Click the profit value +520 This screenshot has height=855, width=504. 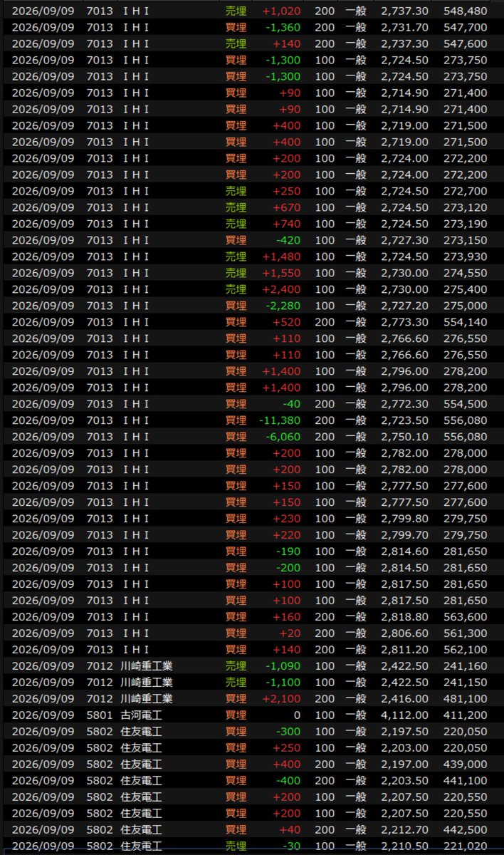point(287,322)
